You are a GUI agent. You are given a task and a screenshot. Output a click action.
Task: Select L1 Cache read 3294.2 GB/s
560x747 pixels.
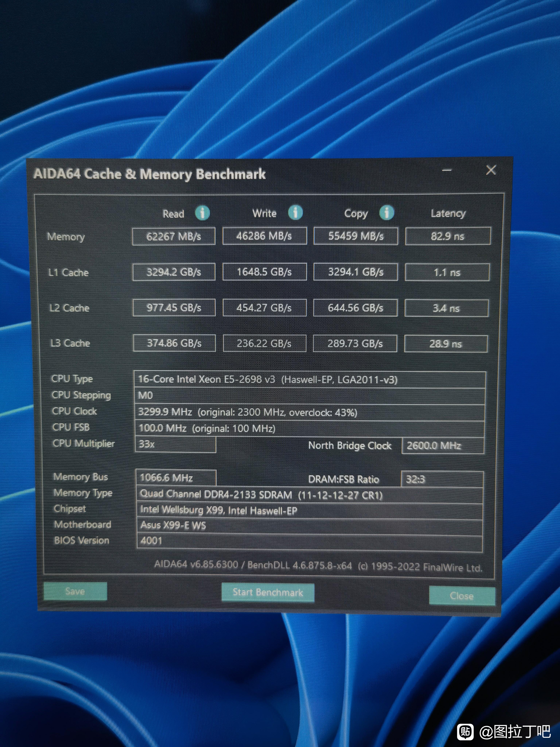[x=174, y=272]
